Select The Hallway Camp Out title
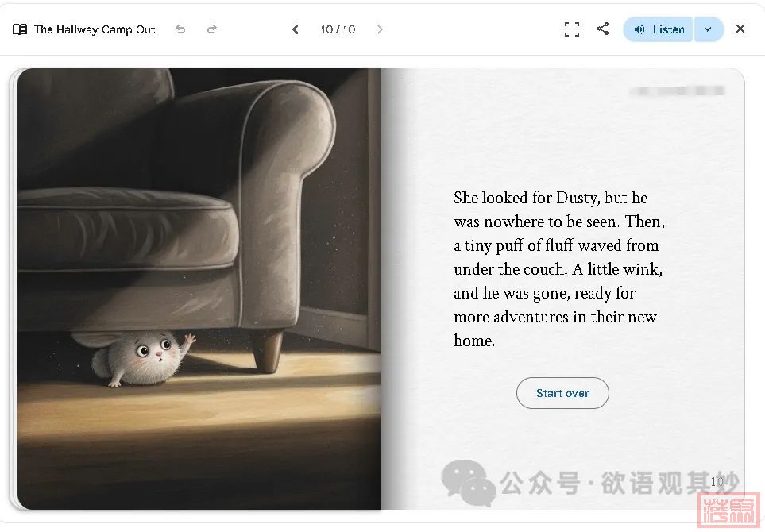The width and height of the screenshot is (765, 532). click(x=95, y=29)
